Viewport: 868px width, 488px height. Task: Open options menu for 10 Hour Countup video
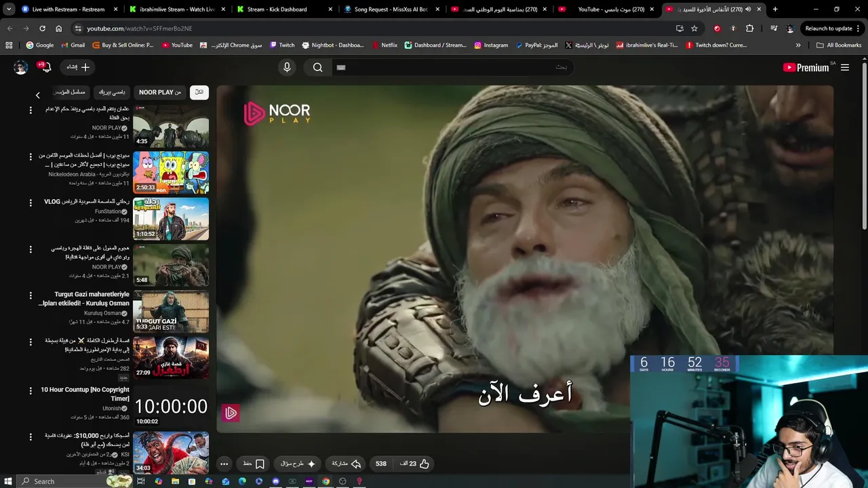(30, 390)
